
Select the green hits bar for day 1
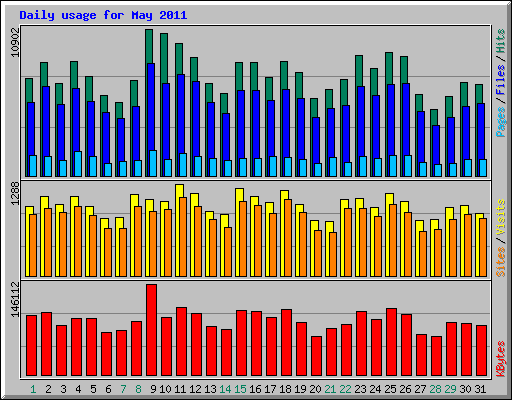pos(29,90)
